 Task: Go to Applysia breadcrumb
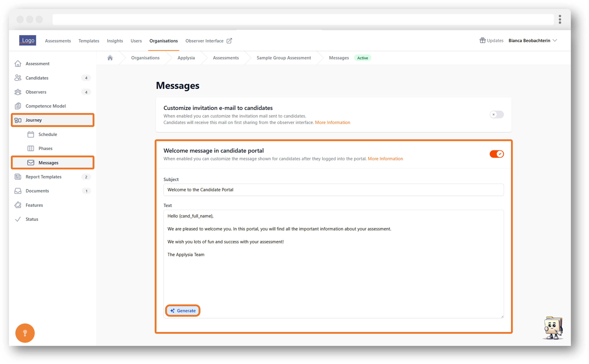[x=186, y=58]
